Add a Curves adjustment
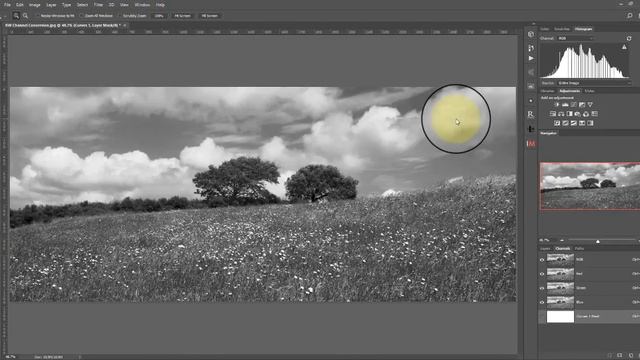The width and height of the screenshot is (640, 360). (x=573, y=105)
